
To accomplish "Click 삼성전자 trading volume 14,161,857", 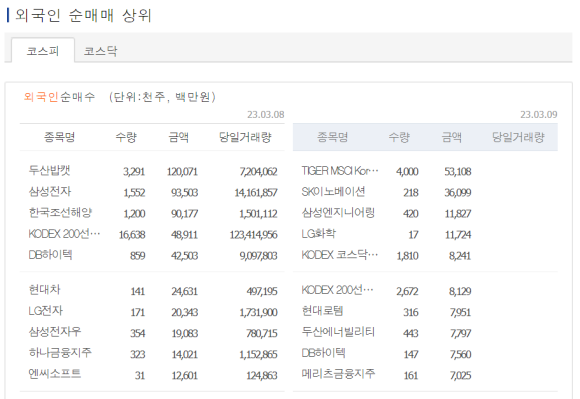I will tap(256, 193).
